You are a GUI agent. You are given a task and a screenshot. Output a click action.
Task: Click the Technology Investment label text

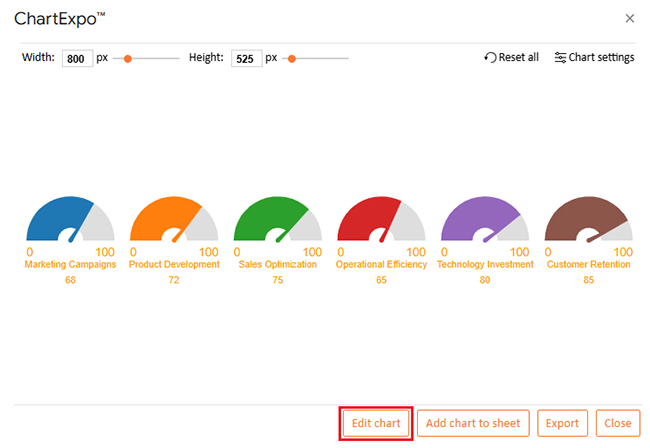(485, 265)
